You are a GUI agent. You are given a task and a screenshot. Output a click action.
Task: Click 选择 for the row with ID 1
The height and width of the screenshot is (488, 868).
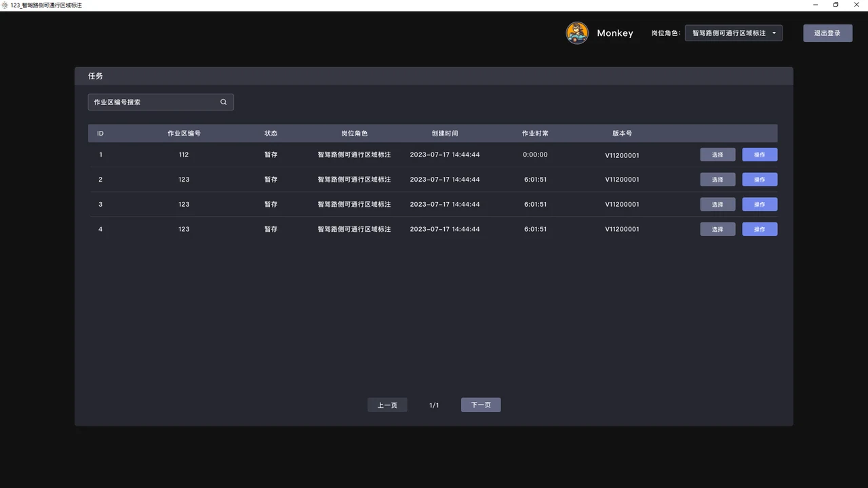coord(717,155)
